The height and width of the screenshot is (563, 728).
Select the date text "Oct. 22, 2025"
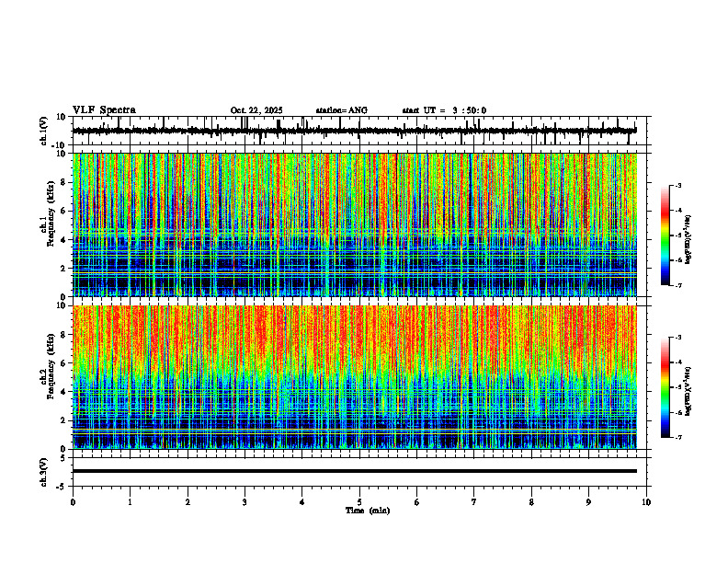[256, 110]
